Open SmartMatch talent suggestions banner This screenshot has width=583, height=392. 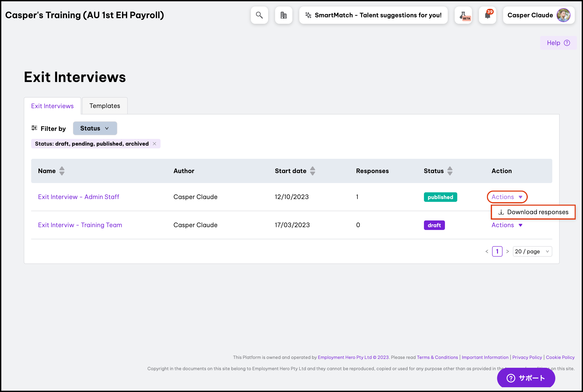tap(373, 15)
